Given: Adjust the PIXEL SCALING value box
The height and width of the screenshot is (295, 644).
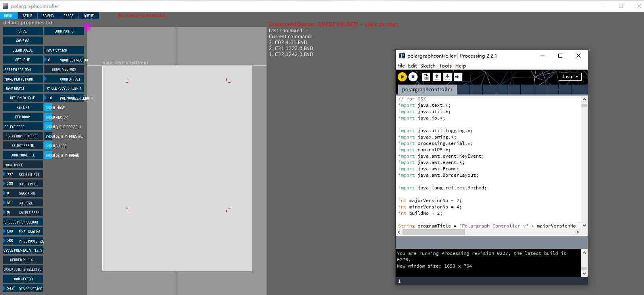Looking at the screenshot, I should pos(23,231).
